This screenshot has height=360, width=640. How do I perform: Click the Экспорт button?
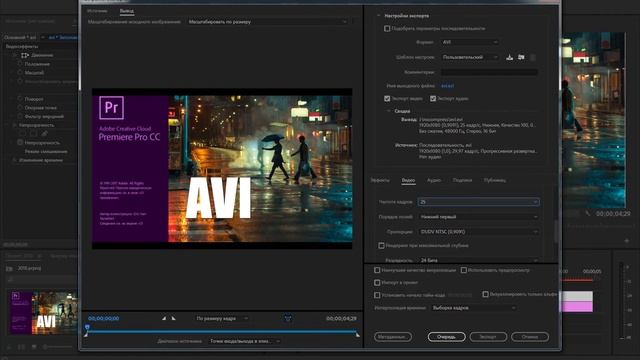pos(488,337)
